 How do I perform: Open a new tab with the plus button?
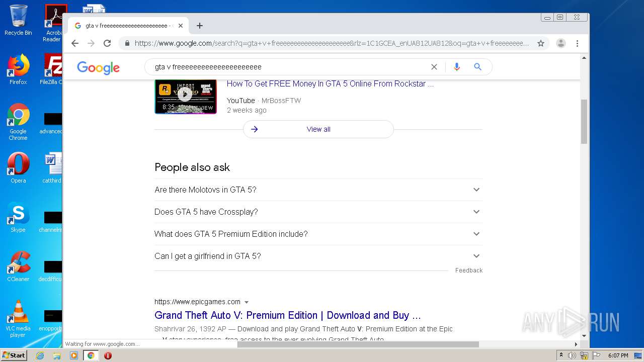(200, 26)
